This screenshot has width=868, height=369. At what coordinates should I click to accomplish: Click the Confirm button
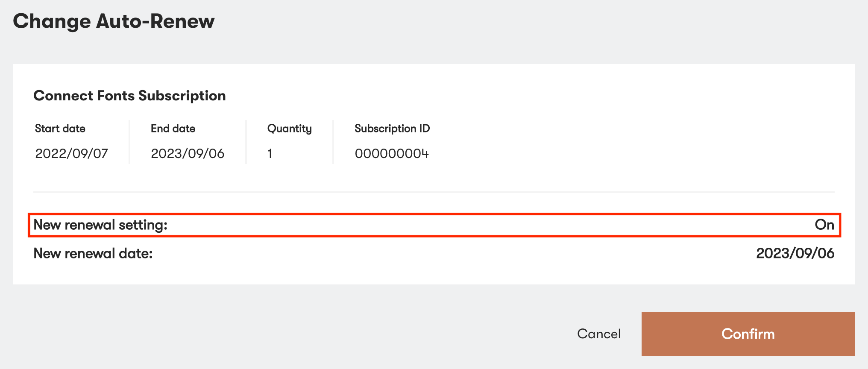[748, 334]
